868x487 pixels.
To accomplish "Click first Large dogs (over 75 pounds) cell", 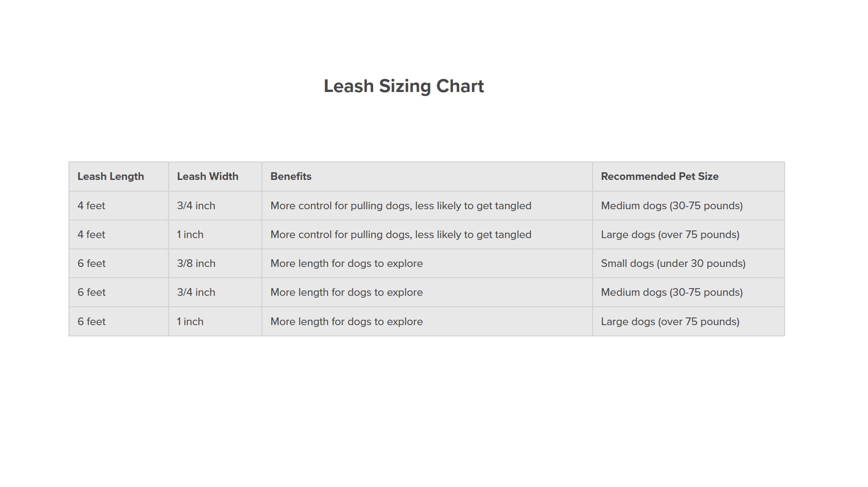I will coord(670,234).
